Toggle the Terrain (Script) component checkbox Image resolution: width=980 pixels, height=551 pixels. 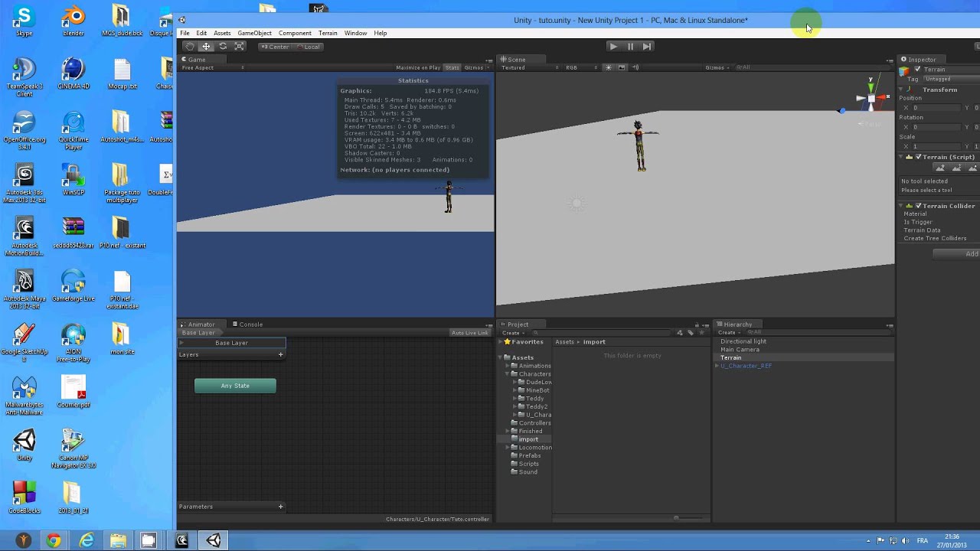click(918, 157)
